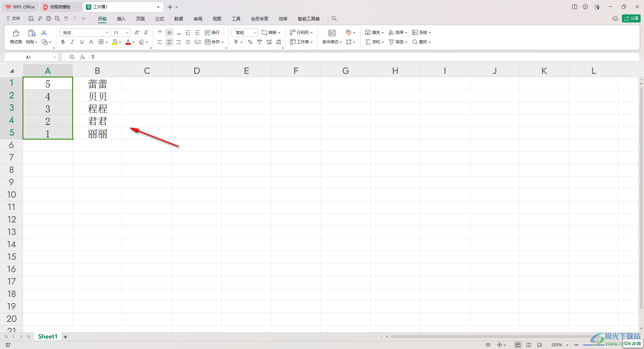
Task: Click the Select All corner triangle
Action: [12, 71]
